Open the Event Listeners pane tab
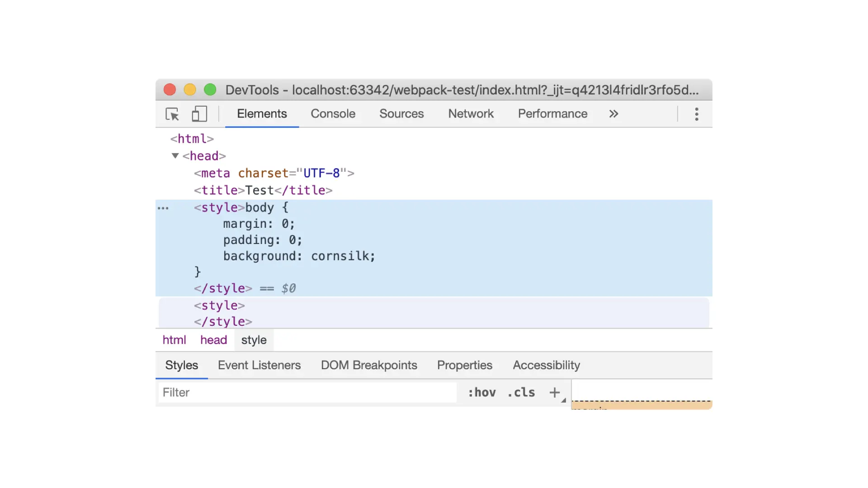The height and width of the screenshot is (488, 868). tap(259, 365)
